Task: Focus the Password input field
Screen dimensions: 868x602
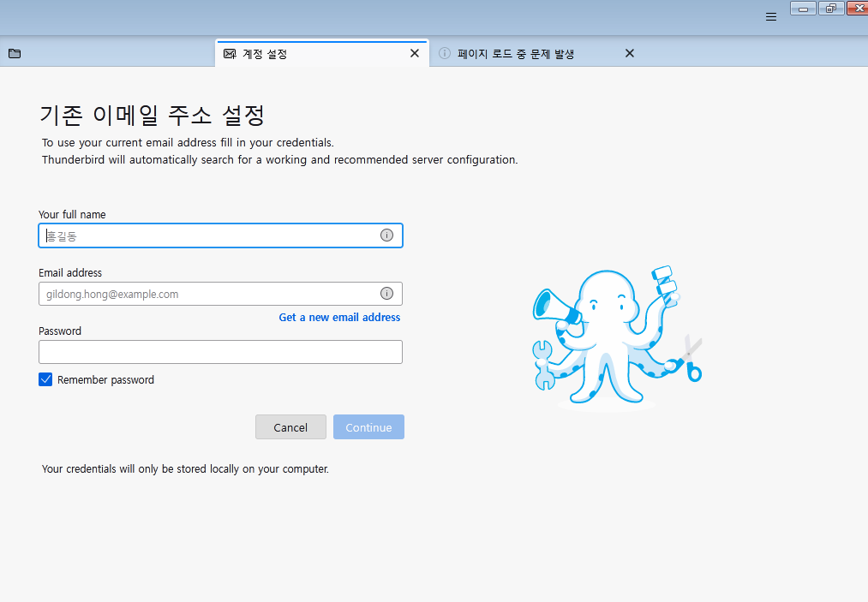Action: (x=220, y=352)
